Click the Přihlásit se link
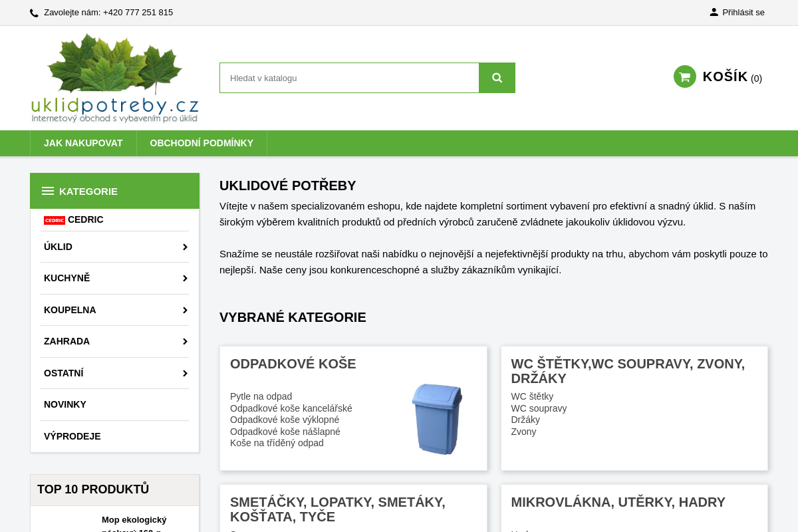 coord(743,12)
